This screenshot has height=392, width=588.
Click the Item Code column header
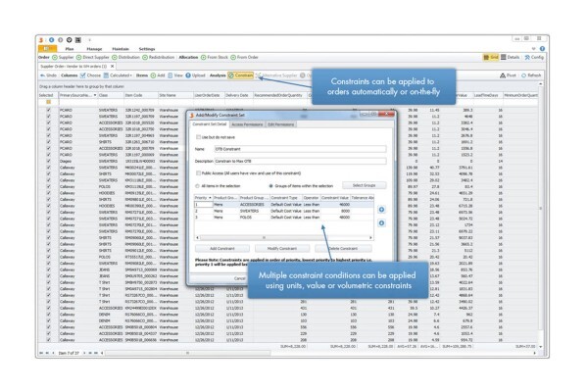pyautogui.click(x=140, y=95)
